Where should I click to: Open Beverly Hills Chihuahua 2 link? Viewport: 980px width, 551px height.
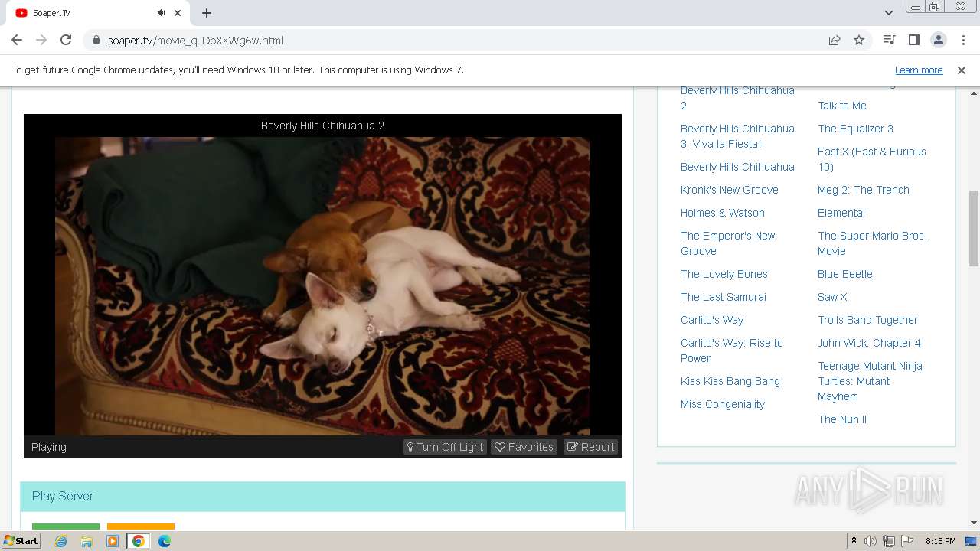(737, 98)
